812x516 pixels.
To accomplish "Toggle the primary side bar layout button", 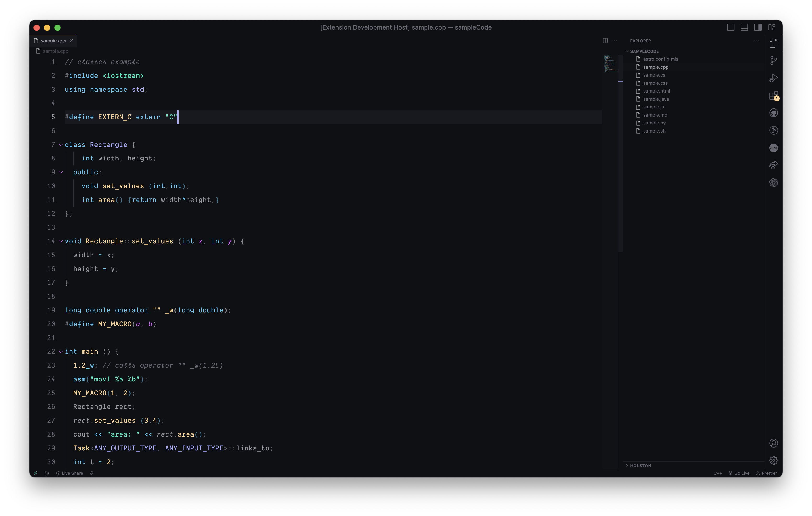I will [730, 27].
